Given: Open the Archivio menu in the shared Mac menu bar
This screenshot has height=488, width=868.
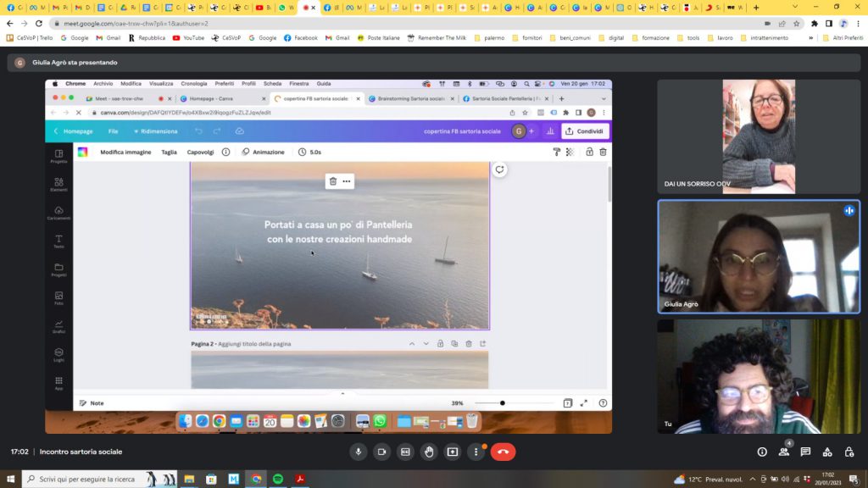Looking at the screenshot, I should pos(103,84).
